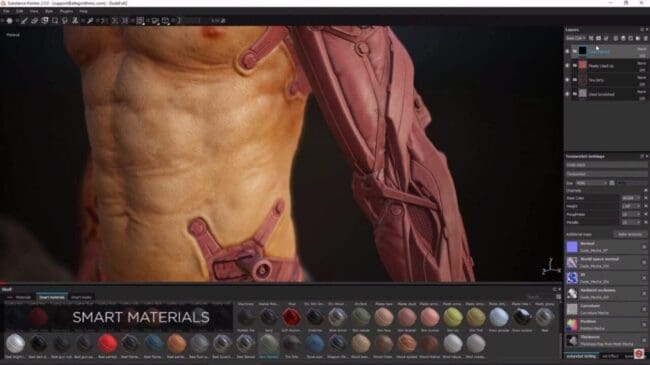Switch to the Smart masks shelf tab
This screenshot has width=650, height=365.
[x=81, y=297]
